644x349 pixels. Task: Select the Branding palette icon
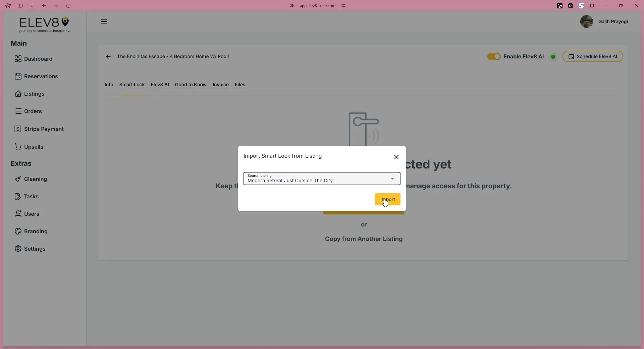point(18,231)
